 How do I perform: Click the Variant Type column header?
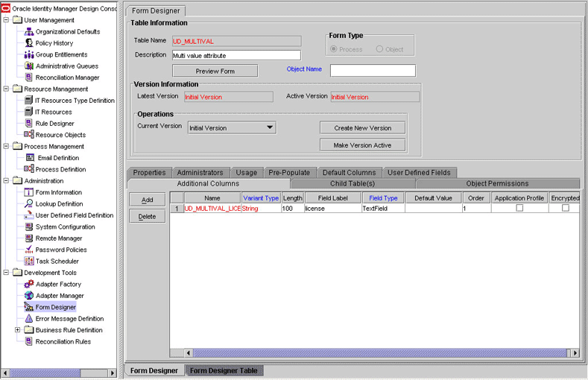[261, 198]
